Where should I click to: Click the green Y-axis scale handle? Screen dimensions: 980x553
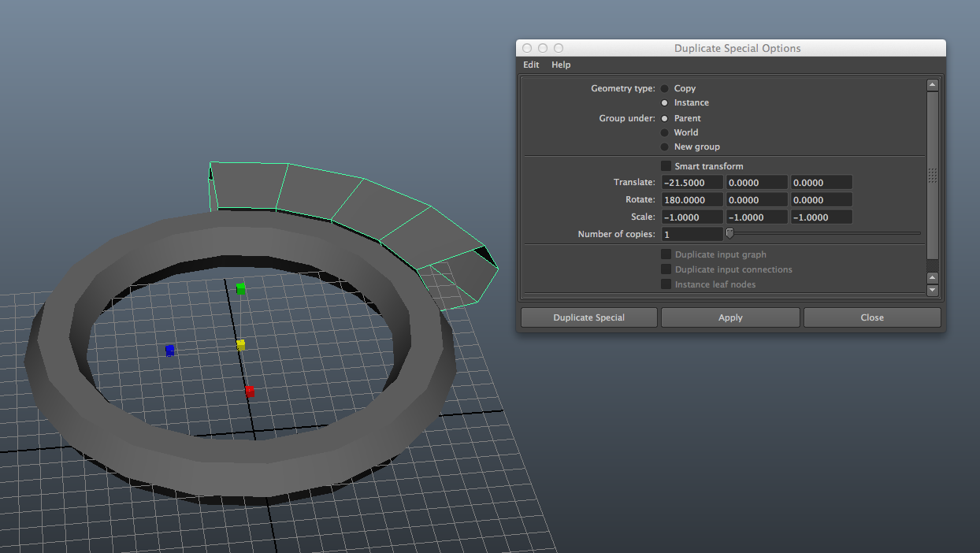click(241, 289)
